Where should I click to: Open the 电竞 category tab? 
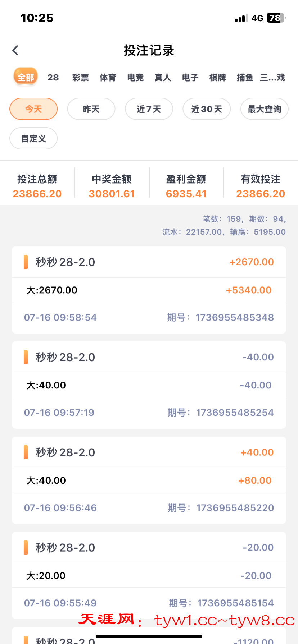[x=135, y=78]
